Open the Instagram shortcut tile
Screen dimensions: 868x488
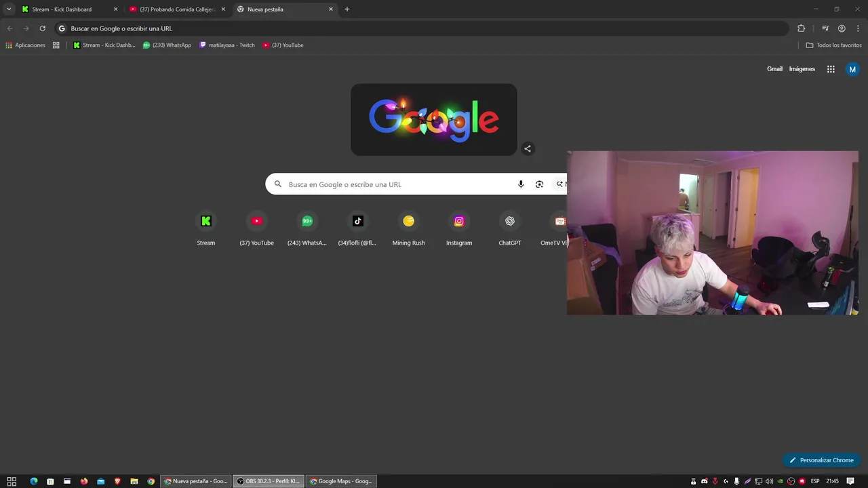(x=459, y=229)
